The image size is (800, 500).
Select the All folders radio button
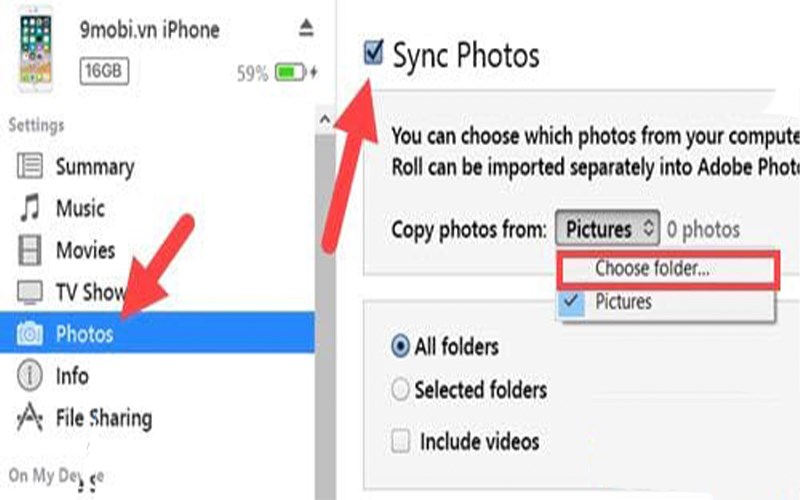401,347
